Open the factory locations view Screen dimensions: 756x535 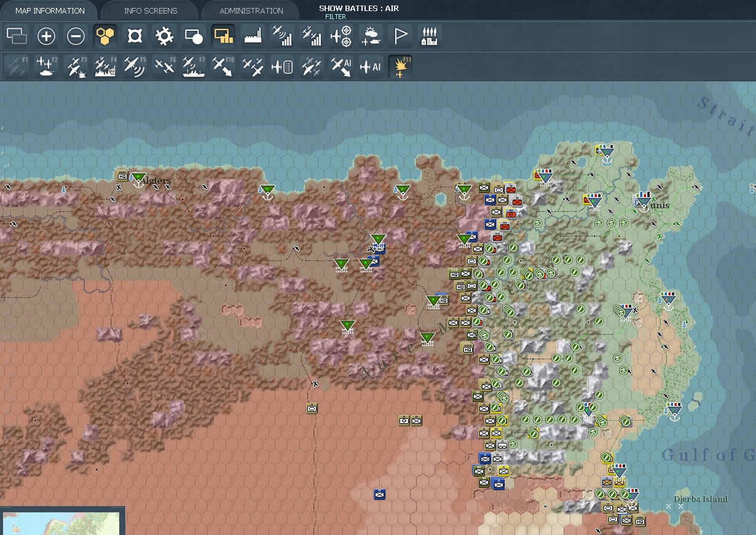(x=251, y=36)
